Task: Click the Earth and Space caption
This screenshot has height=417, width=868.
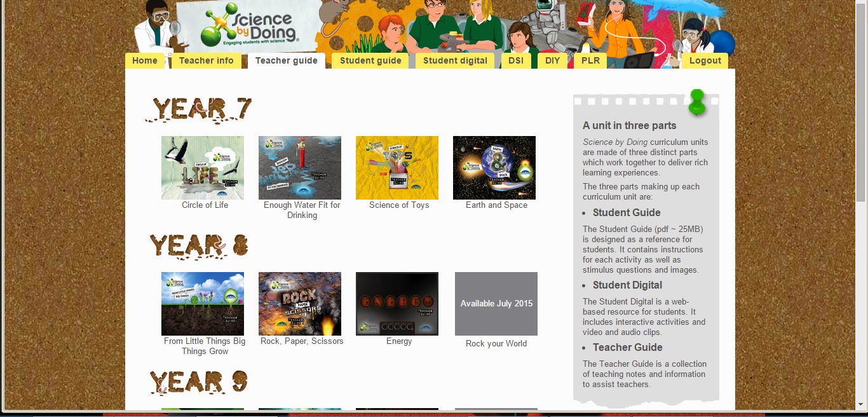Action: 496,205
